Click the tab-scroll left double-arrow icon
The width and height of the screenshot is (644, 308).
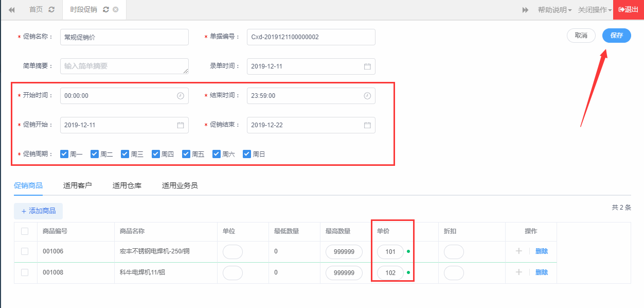tap(11, 10)
